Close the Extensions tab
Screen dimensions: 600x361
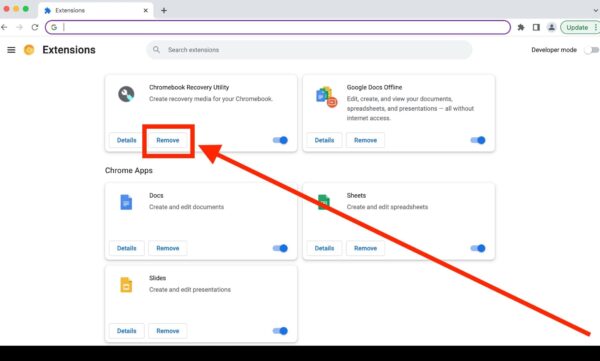pos(145,10)
